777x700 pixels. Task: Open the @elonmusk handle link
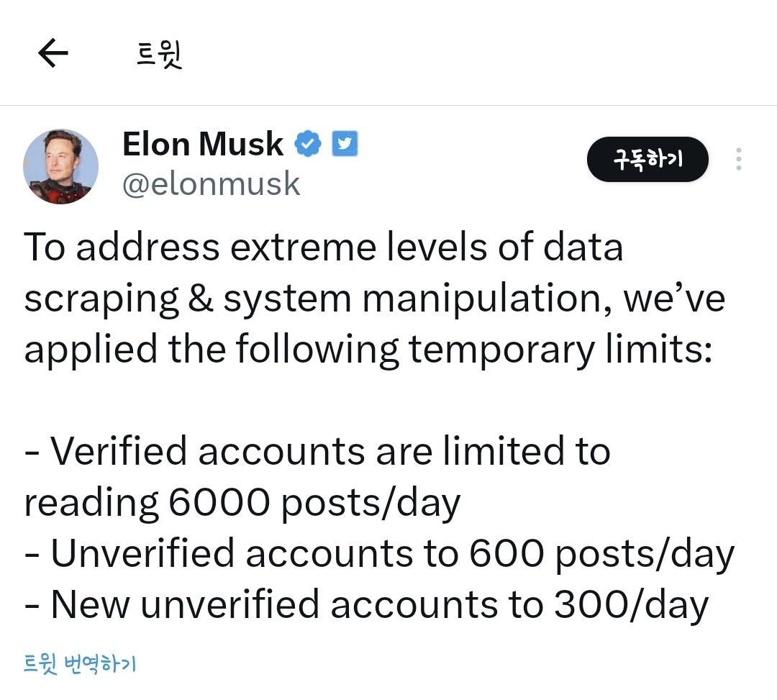click(211, 183)
